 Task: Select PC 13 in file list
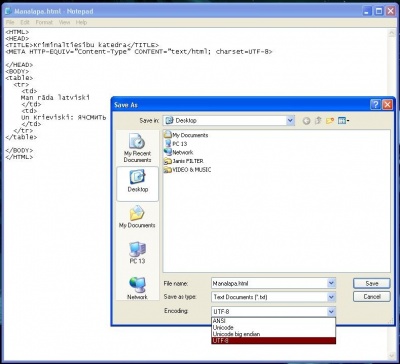click(176, 144)
